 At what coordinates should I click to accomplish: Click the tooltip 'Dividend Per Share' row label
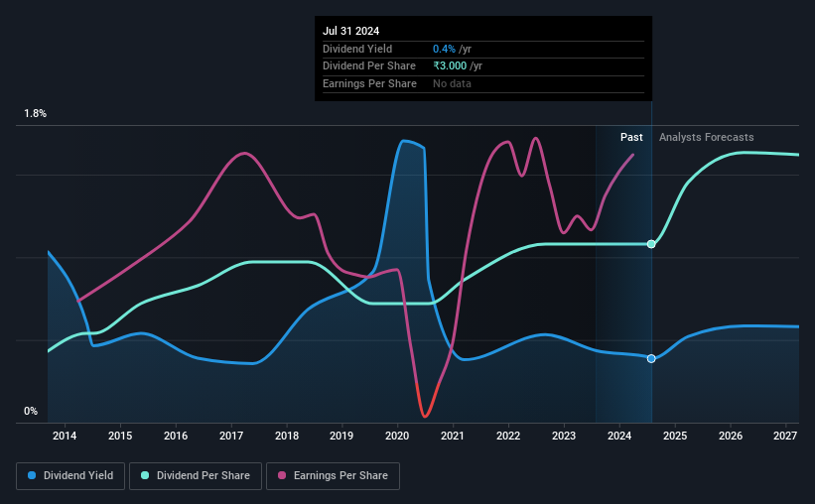pyautogui.click(x=369, y=66)
